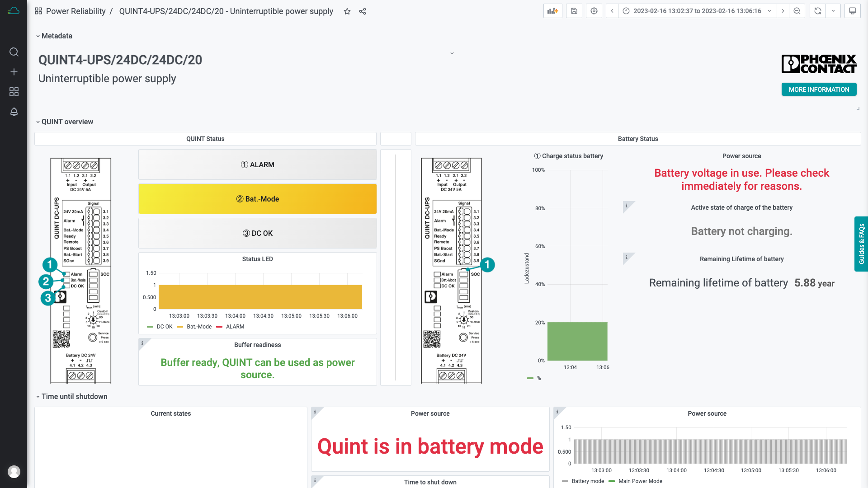Refresh the dashboard data
The width and height of the screenshot is (868, 488).
coord(817,11)
